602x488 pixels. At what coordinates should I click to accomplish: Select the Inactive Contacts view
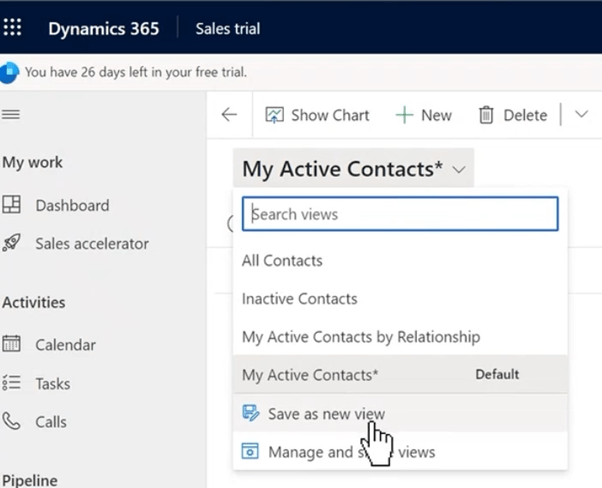[x=400, y=299]
